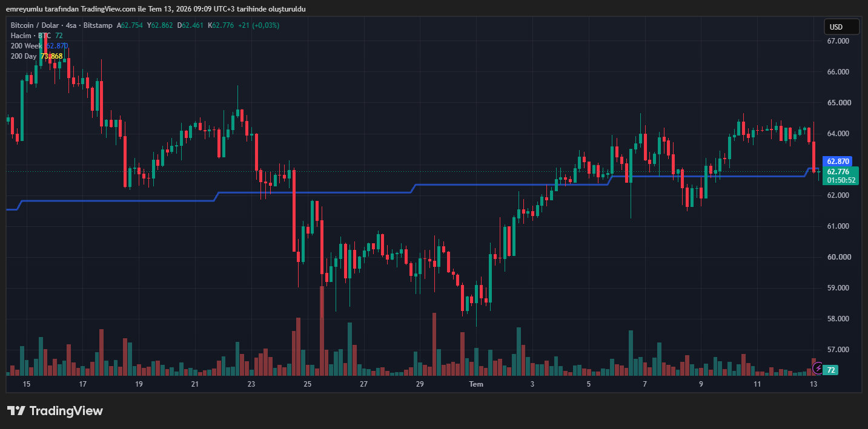Click the low value D62.461
The height and width of the screenshot is (429, 868).
(190, 25)
